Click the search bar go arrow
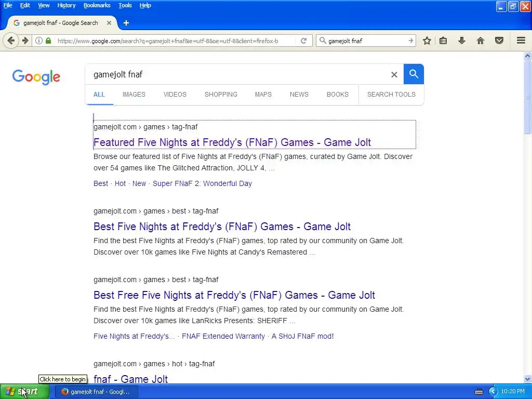Image resolution: width=532 pixels, height=399 pixels. [x=410, y=41]
